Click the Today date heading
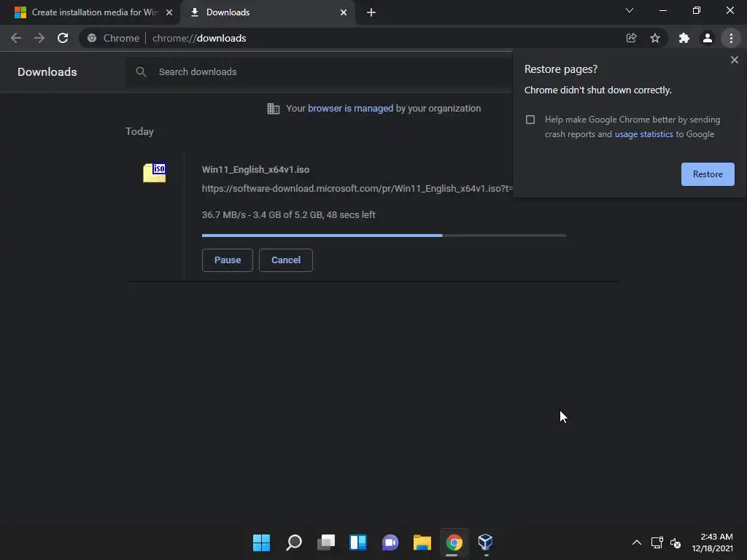The image size is (747, 560). (139, 131)
